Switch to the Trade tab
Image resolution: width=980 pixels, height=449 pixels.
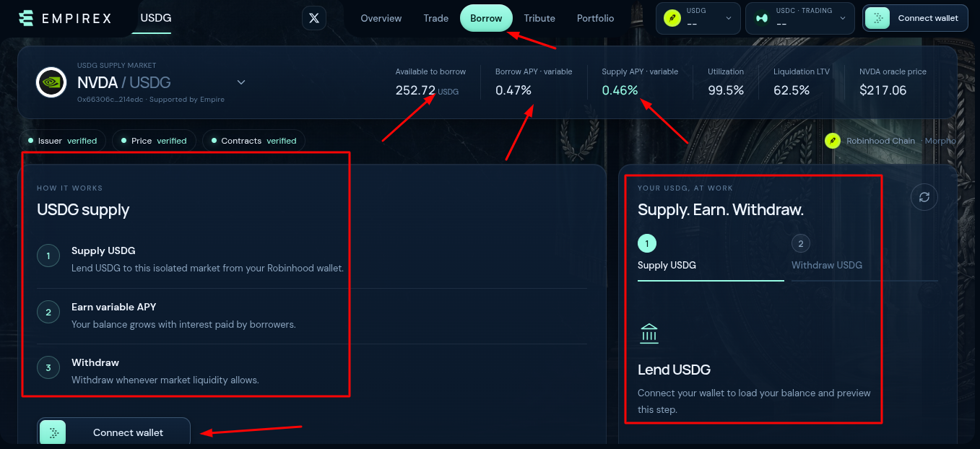tap(436, 18)
